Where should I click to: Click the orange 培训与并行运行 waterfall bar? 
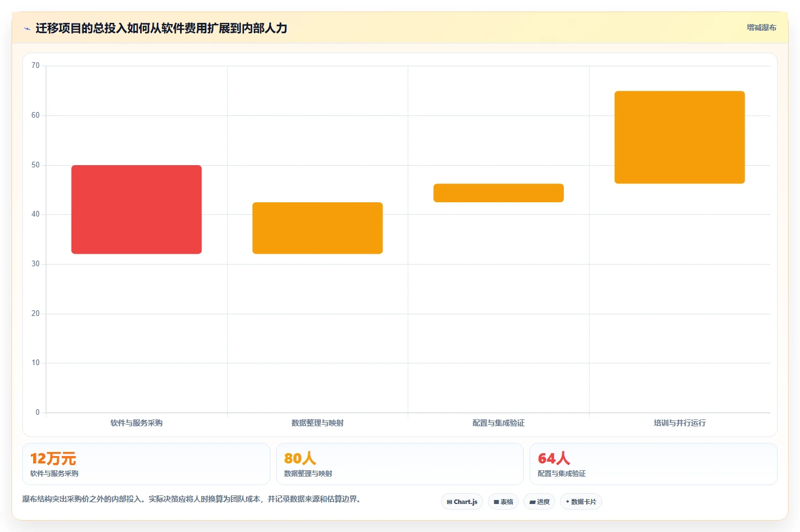(x=679, y=137)
